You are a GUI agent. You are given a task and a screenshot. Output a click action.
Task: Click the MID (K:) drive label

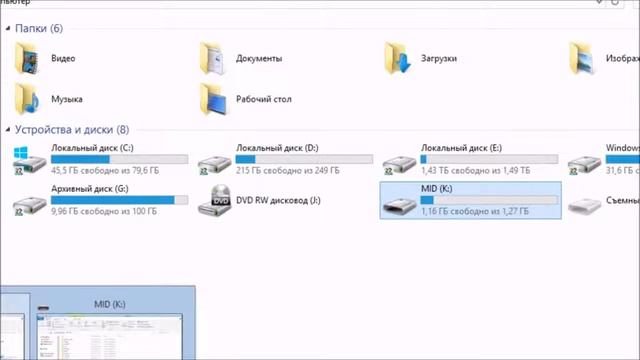coord(436,189)
